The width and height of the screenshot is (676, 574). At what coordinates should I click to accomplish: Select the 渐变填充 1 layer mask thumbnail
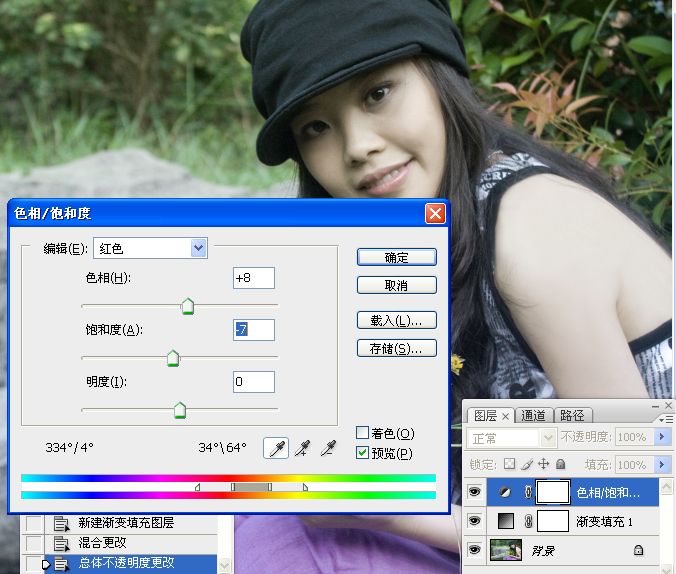(553, 521)
